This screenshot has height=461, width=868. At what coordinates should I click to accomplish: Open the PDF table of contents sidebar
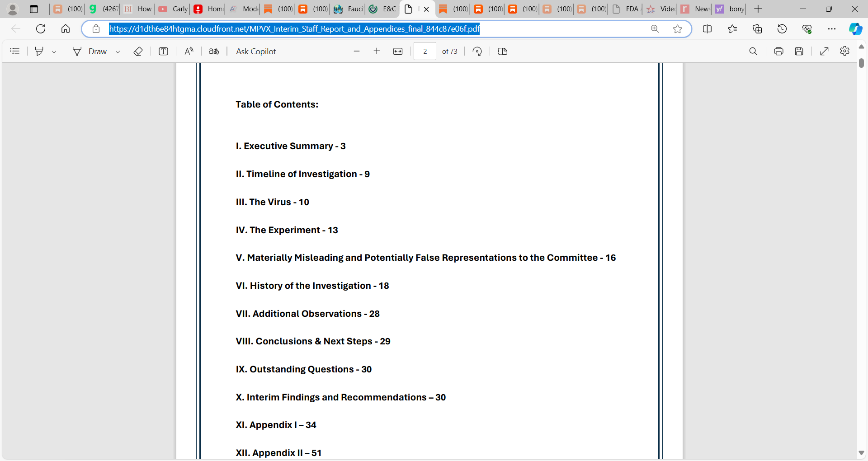click(15, 51)
